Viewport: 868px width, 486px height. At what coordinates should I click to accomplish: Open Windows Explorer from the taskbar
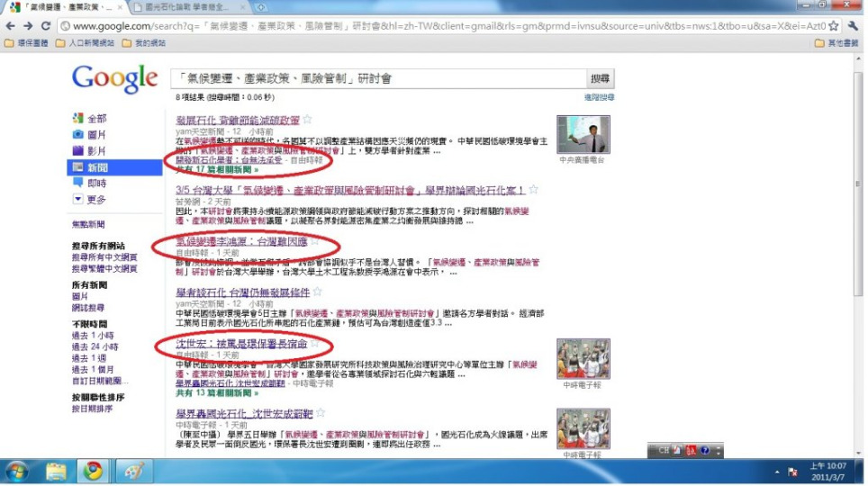pyautogui.click(x=56, y=472)
